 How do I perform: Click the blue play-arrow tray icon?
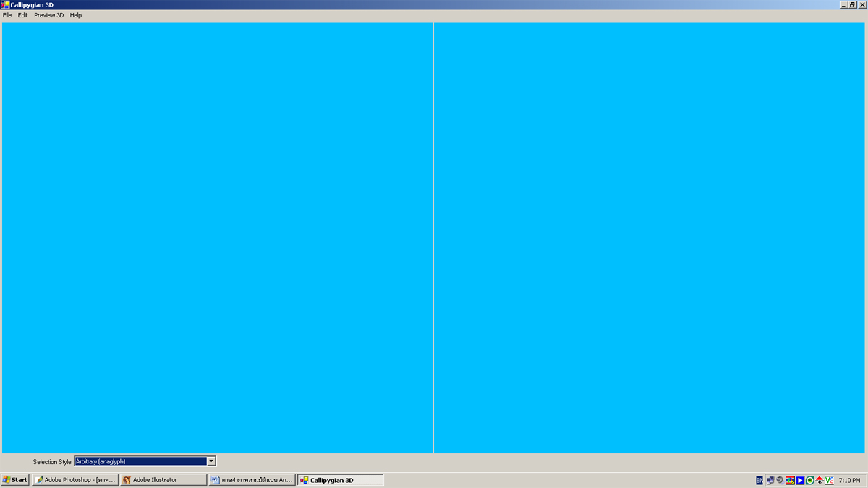pyautogui.click(x=800, y=480)
